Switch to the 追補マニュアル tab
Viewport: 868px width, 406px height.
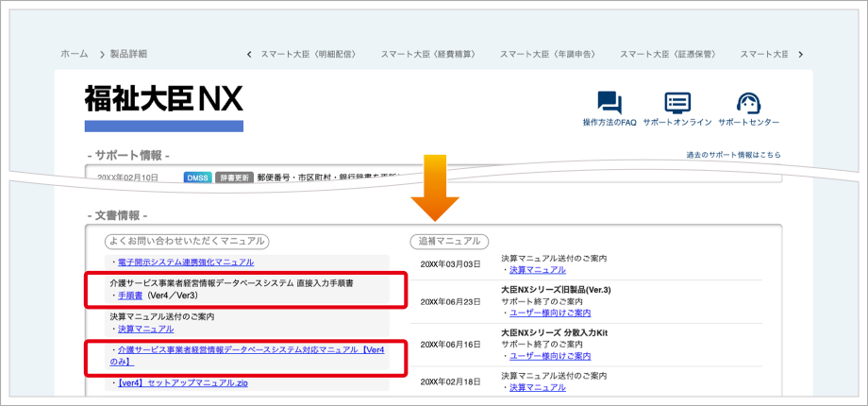(x=451, y=241)
